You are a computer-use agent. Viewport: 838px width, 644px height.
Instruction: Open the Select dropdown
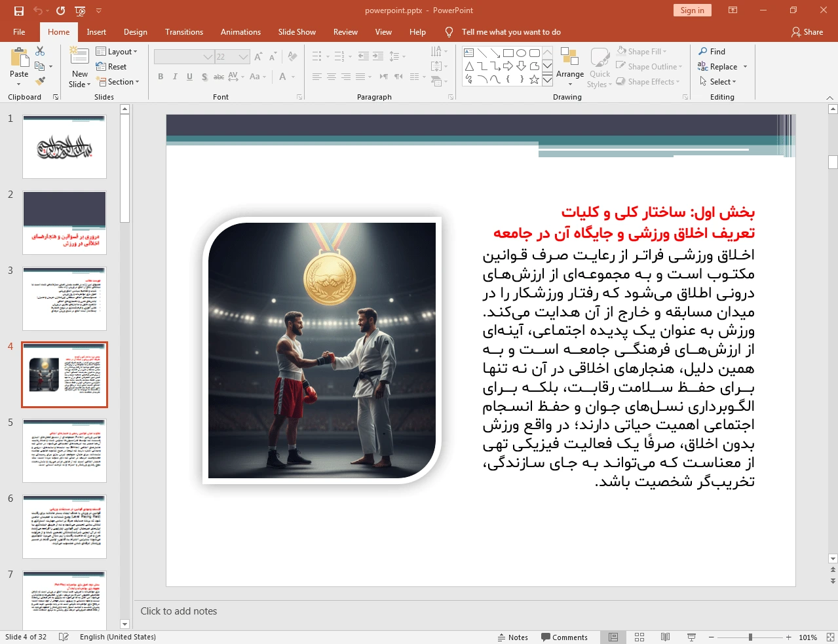click(x=717, y=81)
